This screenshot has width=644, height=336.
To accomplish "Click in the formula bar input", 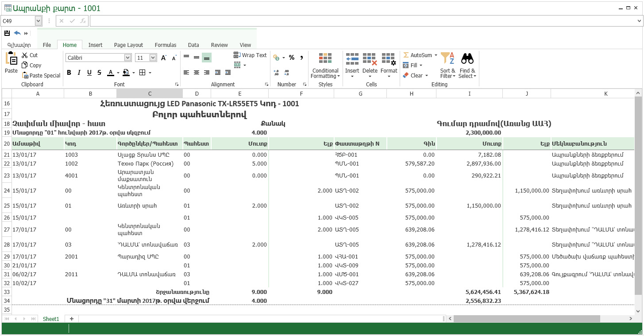I will (362, 21).
